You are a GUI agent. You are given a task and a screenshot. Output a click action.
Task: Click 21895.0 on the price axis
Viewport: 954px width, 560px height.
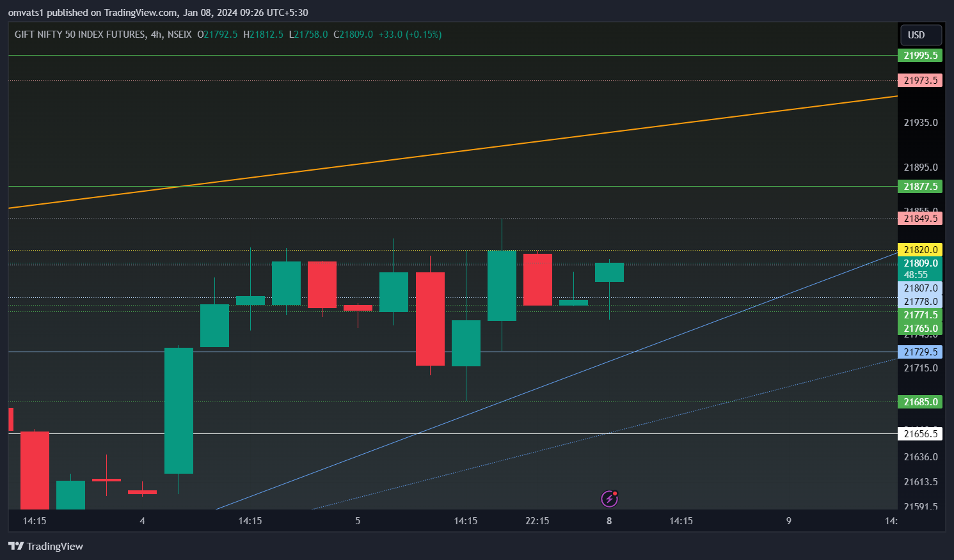point(921,167)
